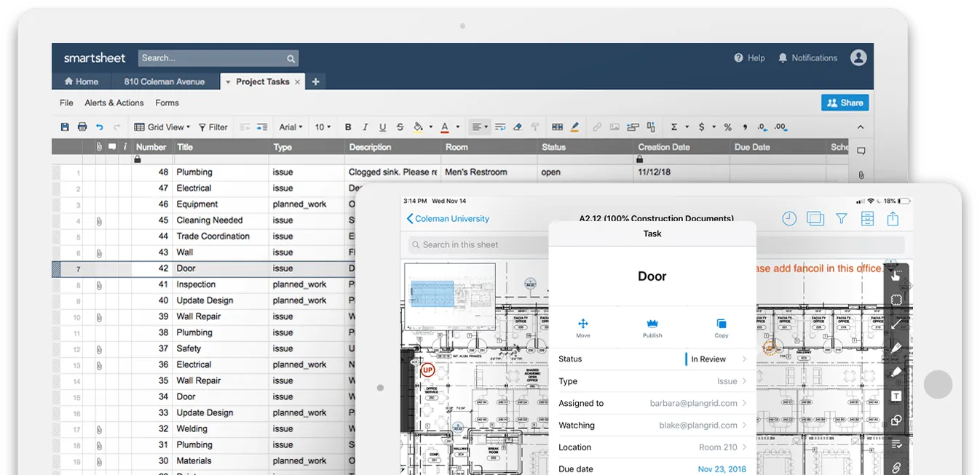
Task: Open the sum functions dropdown arrow
Action: (x=687, y=127)
